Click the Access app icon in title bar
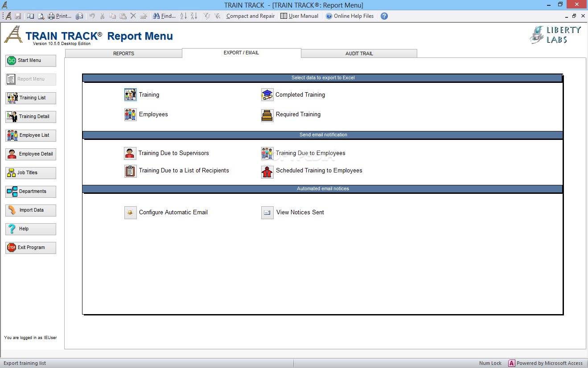 coord(5,5)
